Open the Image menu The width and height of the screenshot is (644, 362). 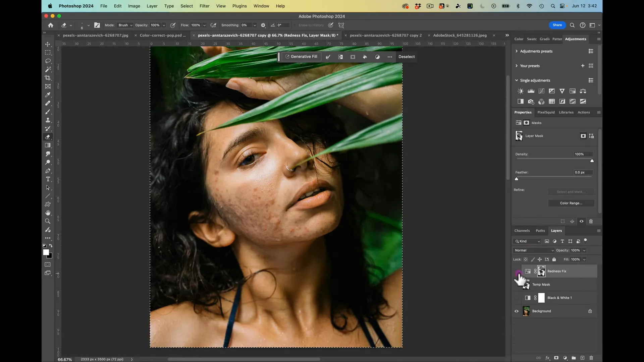coord(134,6)
